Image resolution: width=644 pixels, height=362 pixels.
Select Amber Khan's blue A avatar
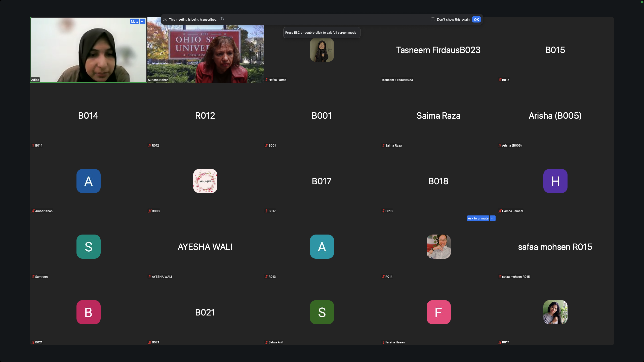(x=88, y=181)
